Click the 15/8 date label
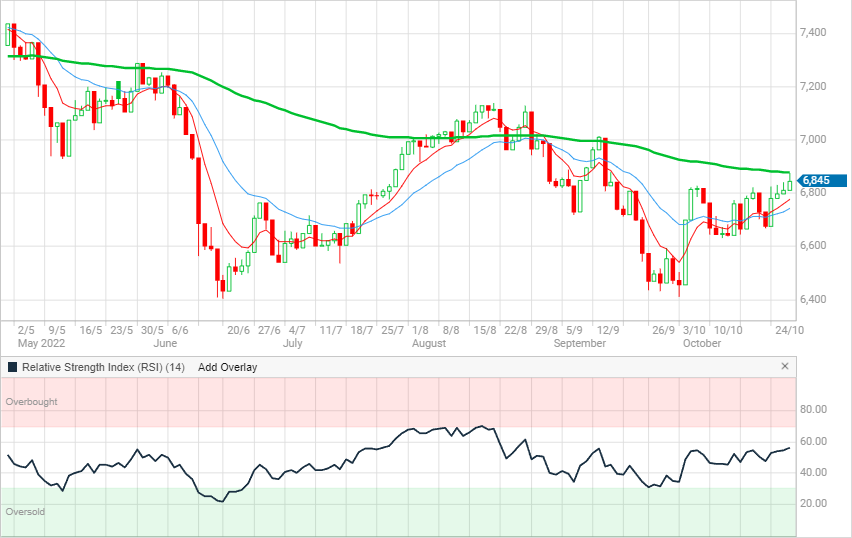Image resolution: width=852 pixels, height=538 pixels. [x=483, y=329]
